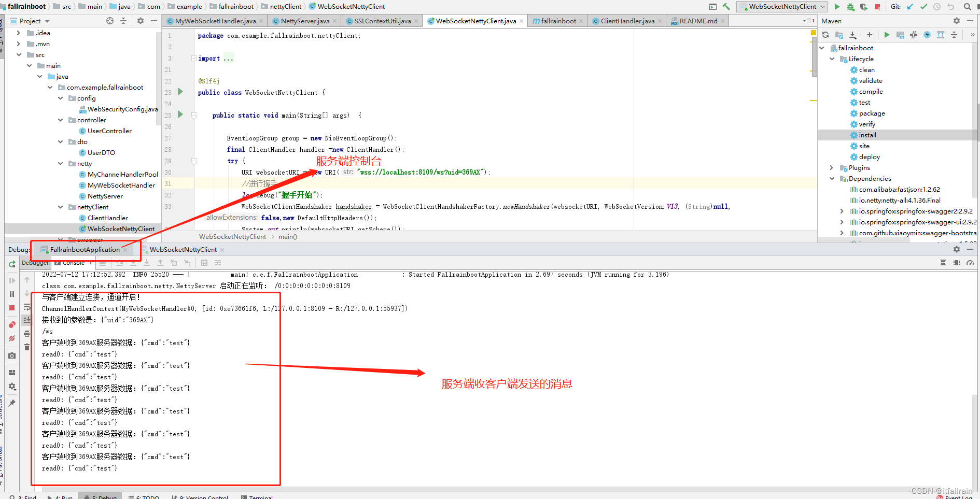Unfold collapsed import statements
This screenshot has height=499, width=980.
[194, 59]
